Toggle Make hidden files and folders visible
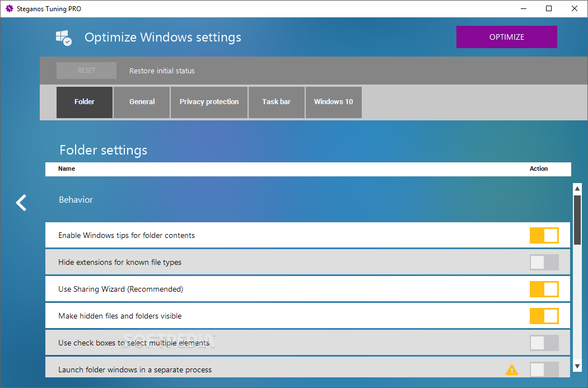The image size is (588, 388). [544, 316]
